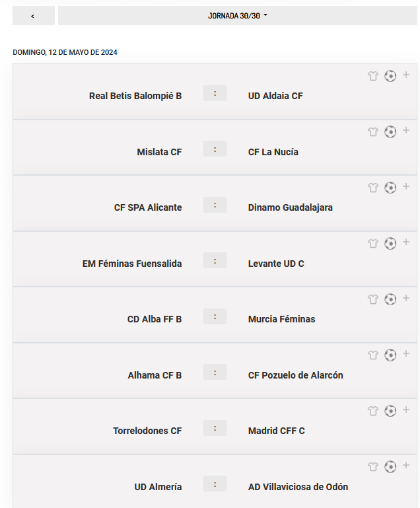Expand plus in Torrelodones CF match row

coord(406,410)
